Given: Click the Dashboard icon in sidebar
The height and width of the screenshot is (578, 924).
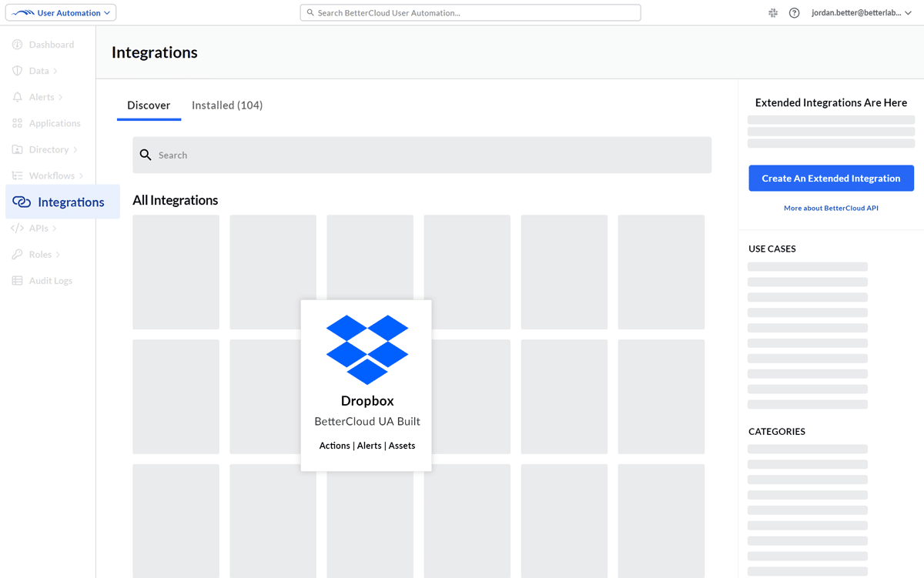Looking at the screenshot, I should tap(18, 45).
